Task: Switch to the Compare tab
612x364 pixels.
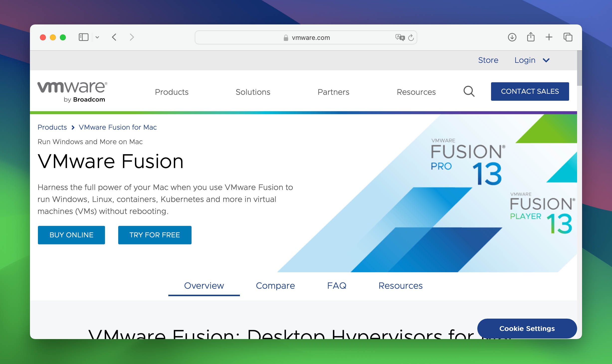Action: 275,286
